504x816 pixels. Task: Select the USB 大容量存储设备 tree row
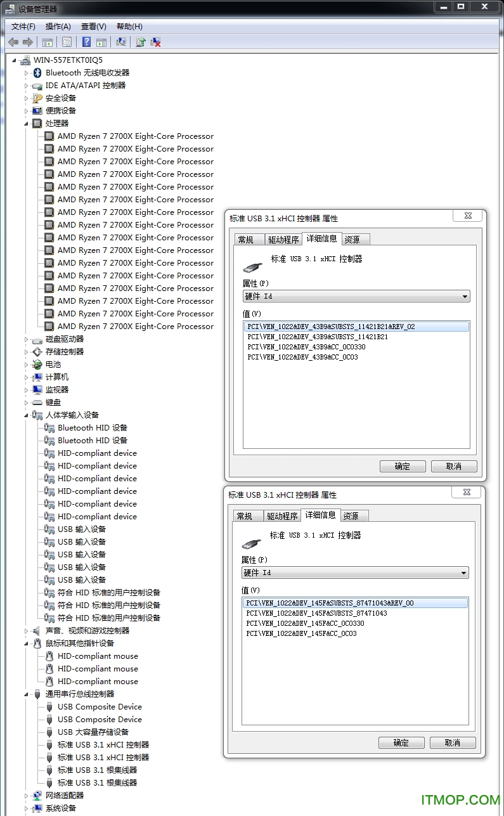pyautogui.click(x=93, y=732)
